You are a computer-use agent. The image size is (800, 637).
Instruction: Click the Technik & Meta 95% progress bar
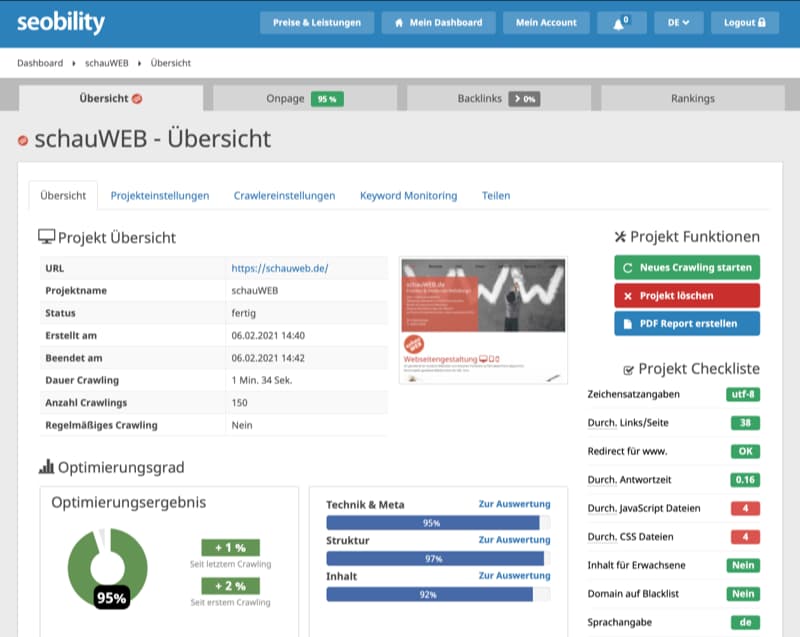click(x=438, y=523)
